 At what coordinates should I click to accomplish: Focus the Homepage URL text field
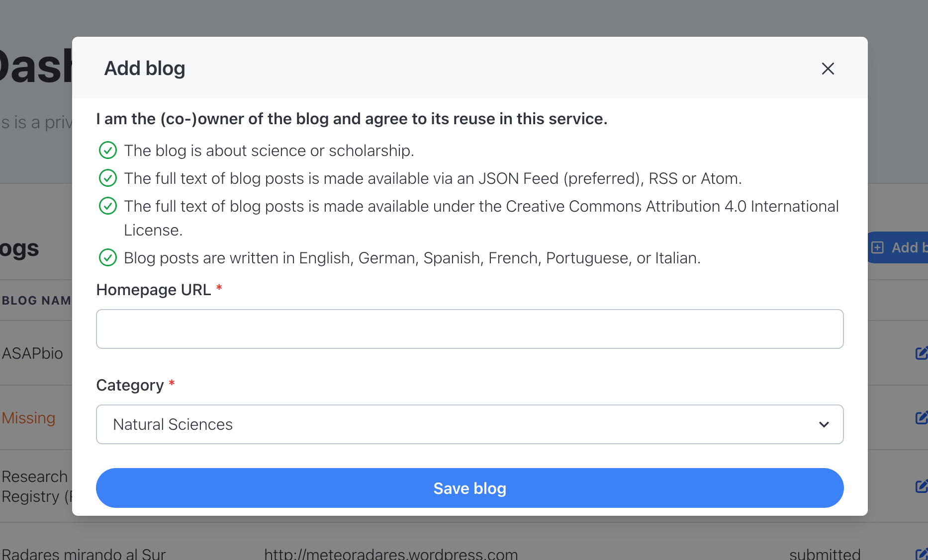coord(469,329)
